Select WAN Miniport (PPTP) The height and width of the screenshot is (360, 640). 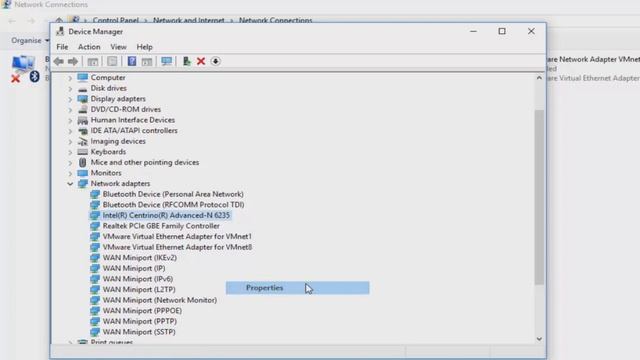coord(140,322)
